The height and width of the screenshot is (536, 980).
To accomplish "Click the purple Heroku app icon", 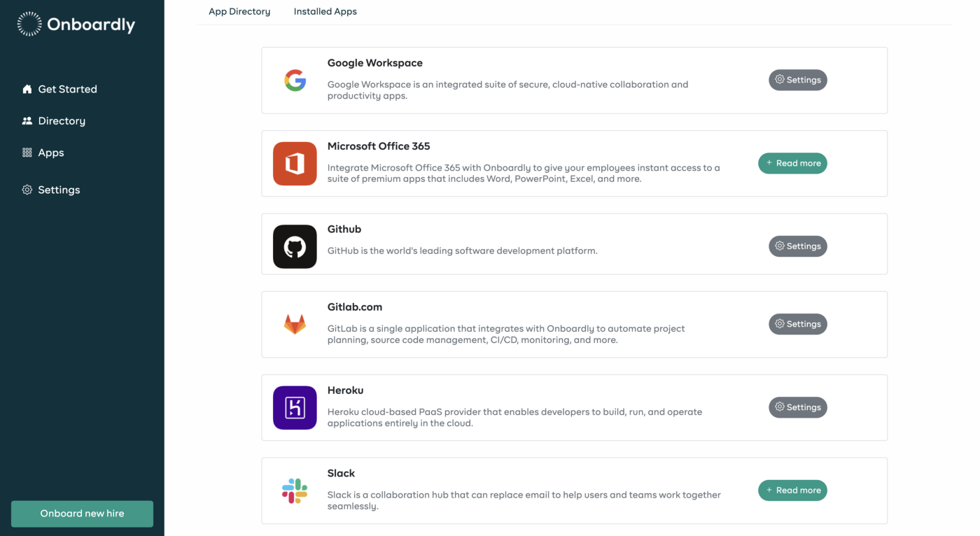I will pyautogui.click(x=295, y=407).
